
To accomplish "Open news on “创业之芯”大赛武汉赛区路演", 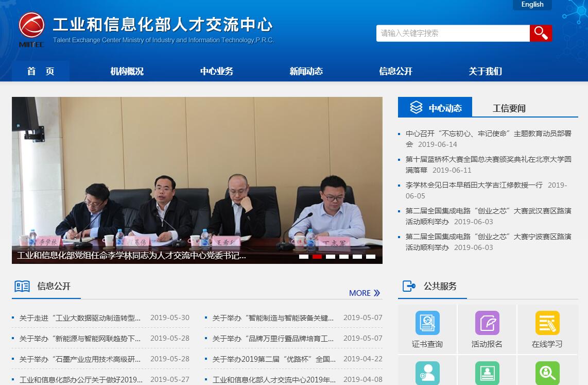I will click(488, 216).
